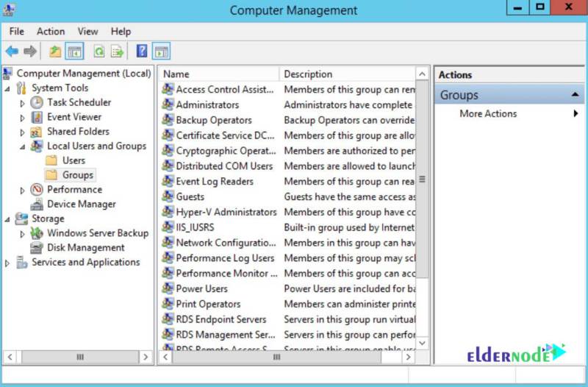588x387 pixels.
Task: Click the console tree horizontal scrollbar thumb
Action: pos(80,357)
